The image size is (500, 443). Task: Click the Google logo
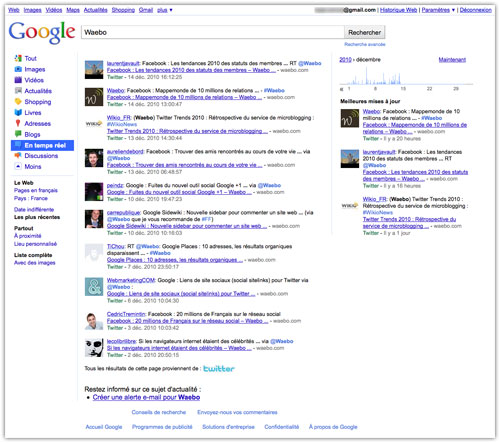[42, 32]
